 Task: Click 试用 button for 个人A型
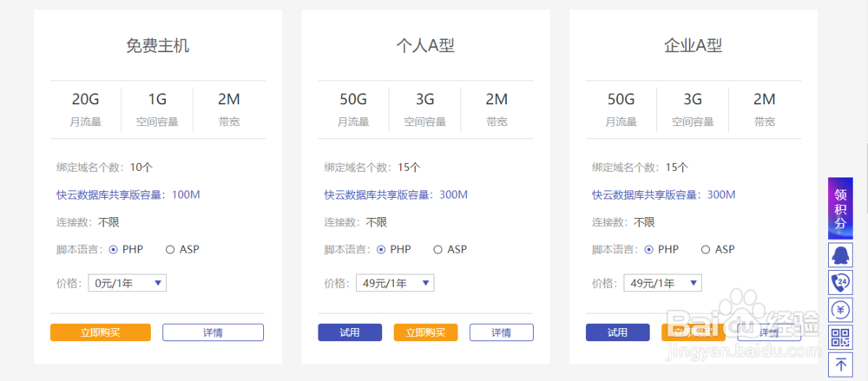pyautogui.click(x=350, y=332)
